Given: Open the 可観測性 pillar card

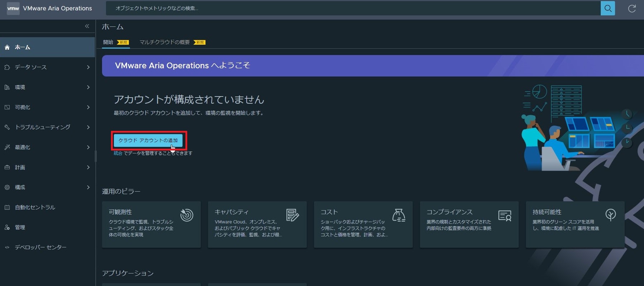Looking at the screenshot, I should 151,225.
